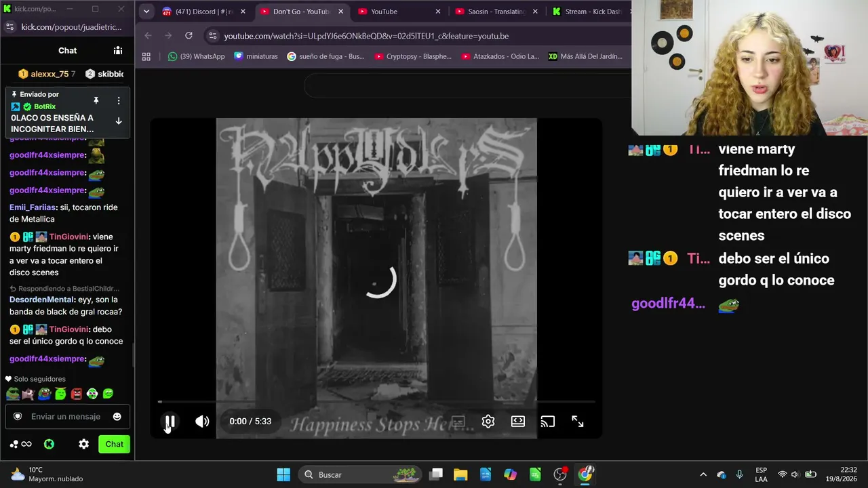Insert the headphones green face emote
The width and height of the screenshot is (868, 488).
92,394
